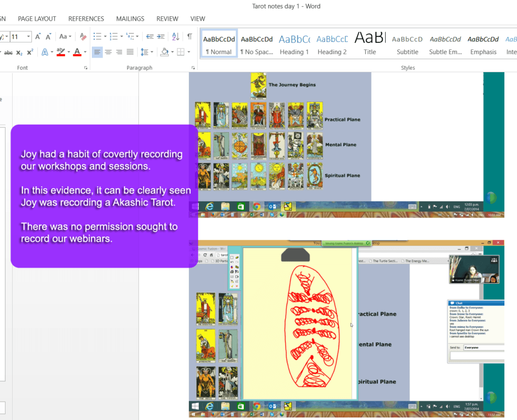517x420 pixels.
Task: Open the highlight color dropdown arrow
Action: pos(69,52)
